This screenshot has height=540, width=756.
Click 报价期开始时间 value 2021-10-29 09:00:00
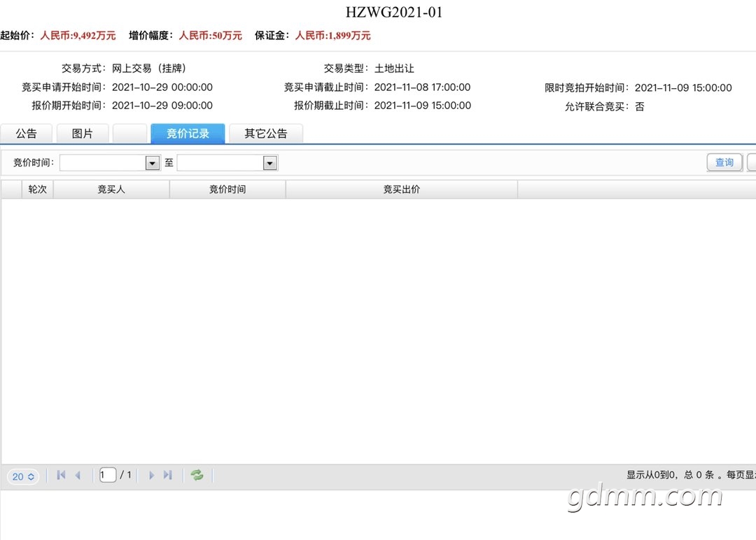(162, 106)
